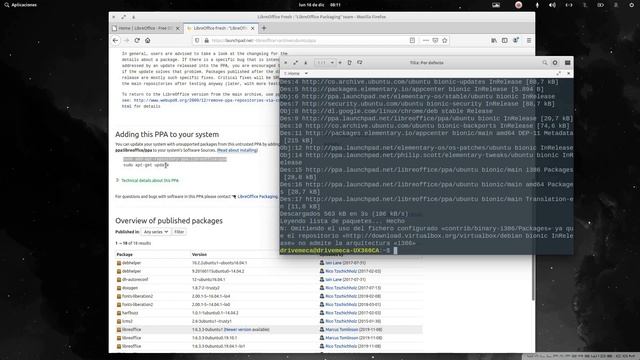Click terminal F2 broadcast icon
Viewport: 640px width, 360px height.
tap(360, 62)
